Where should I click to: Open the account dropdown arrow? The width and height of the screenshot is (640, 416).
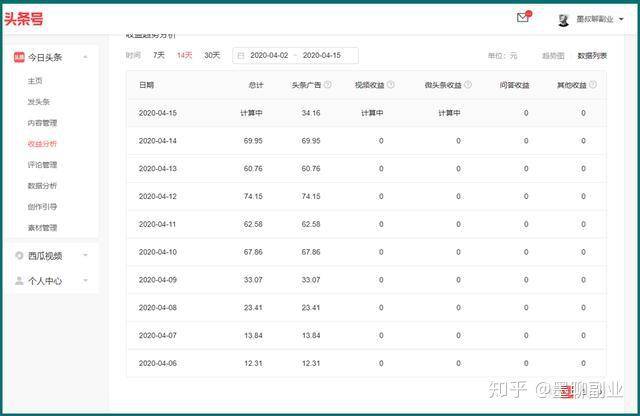click(621, 19)
